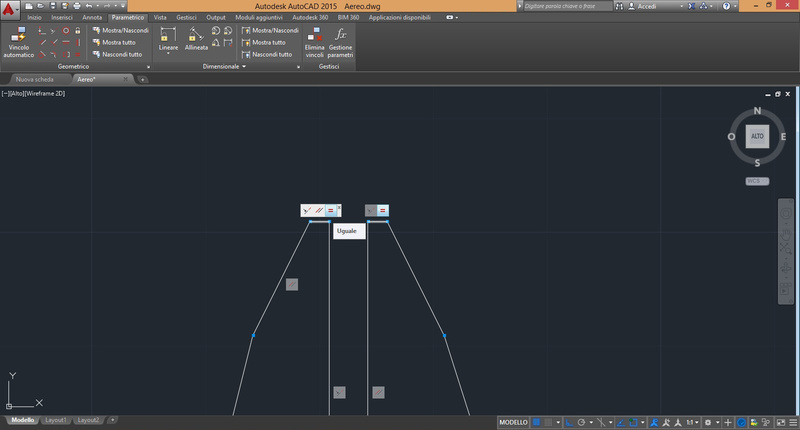Open Geometrico panel settings launcher arrow
The image size is (800, 430).
coord(148,67)
